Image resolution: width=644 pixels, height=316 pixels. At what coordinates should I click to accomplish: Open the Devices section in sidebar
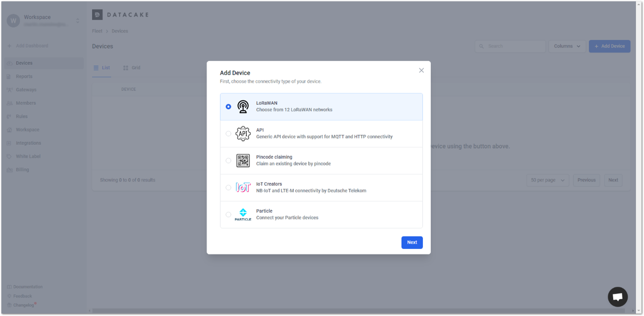pyautogui.click(x=24, y=63)
